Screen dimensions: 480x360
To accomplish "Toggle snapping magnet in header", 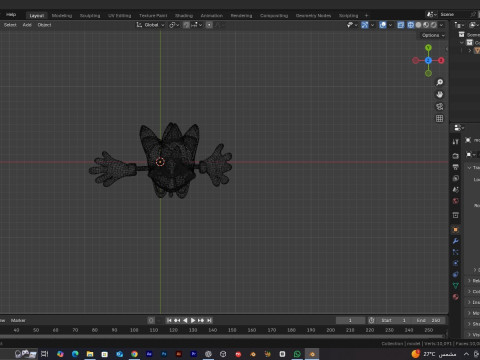I will tap(186, 25).
